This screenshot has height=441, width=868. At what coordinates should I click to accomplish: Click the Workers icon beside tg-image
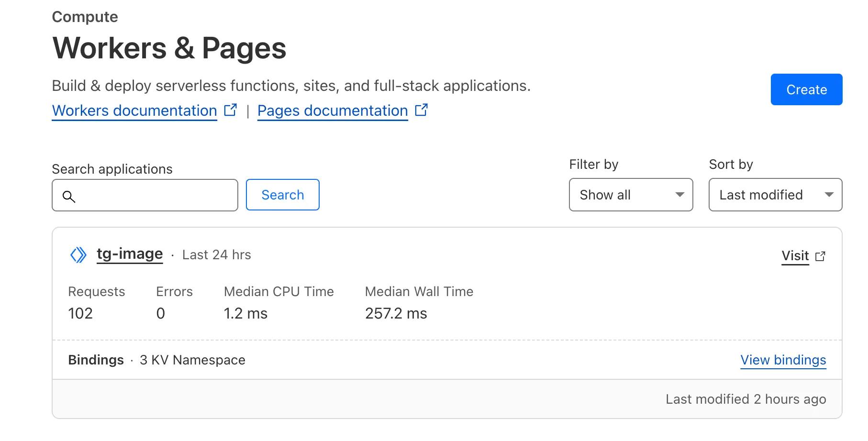[78, 255]
